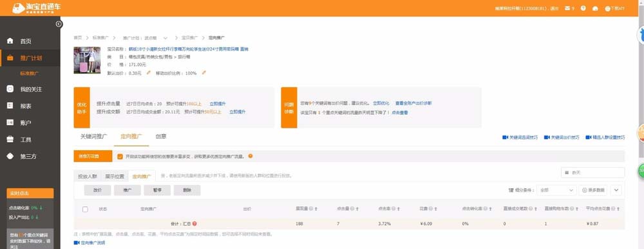Click the 创意万花筒 orange button
Image resolution: width=644 pixels, height=249 pixels.
click(93, 156)
